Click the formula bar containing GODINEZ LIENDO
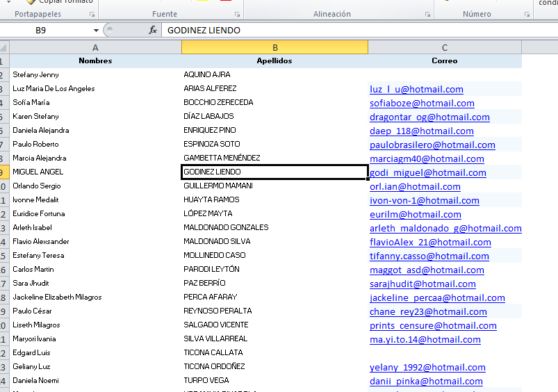This screenshot has width=558, height=392. tap(359, 31)
